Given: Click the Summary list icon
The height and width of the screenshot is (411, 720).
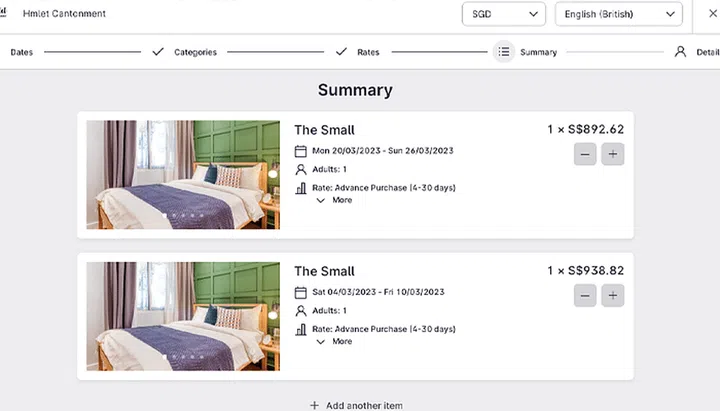Looking at the screenshot, I should (x=503, y=52).
